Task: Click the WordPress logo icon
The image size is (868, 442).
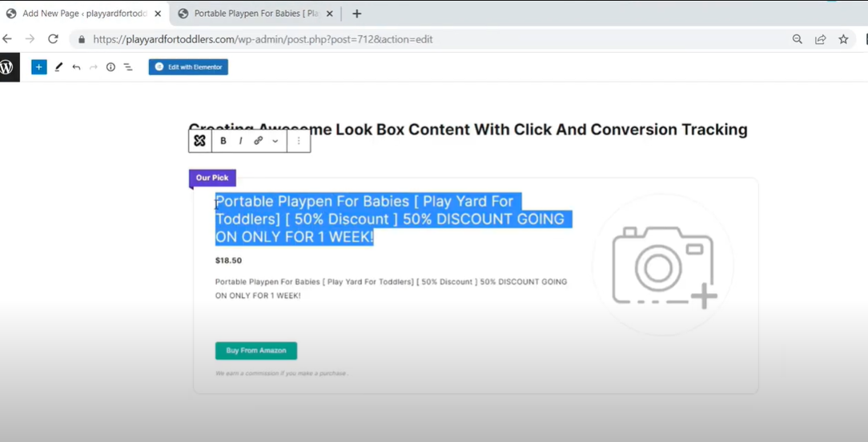Action: (7, 67)
